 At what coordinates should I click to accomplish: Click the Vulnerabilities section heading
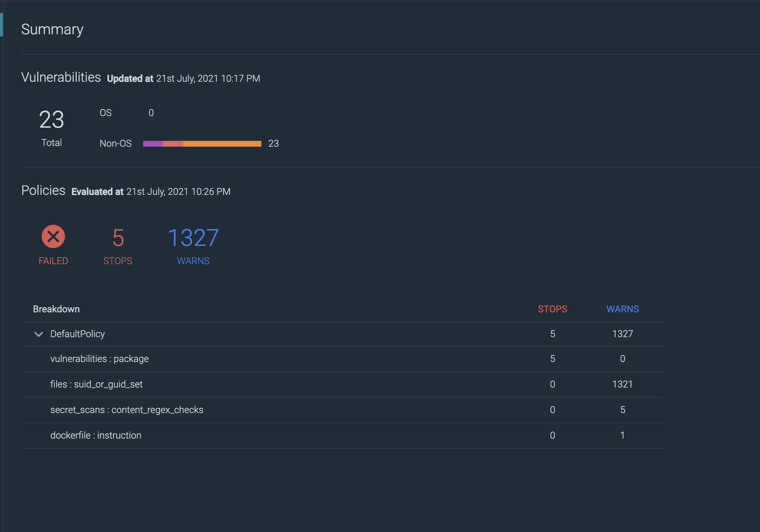(x=61, y=77)
